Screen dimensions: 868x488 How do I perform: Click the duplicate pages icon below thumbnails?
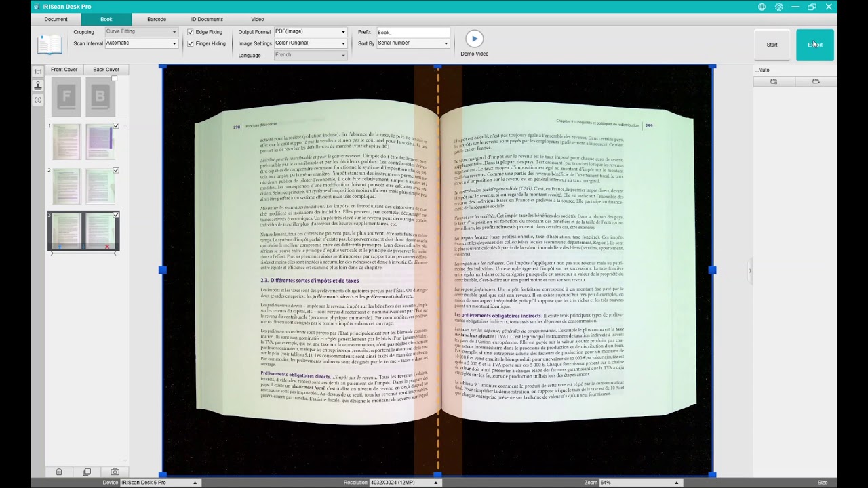(x=87, y=472)
